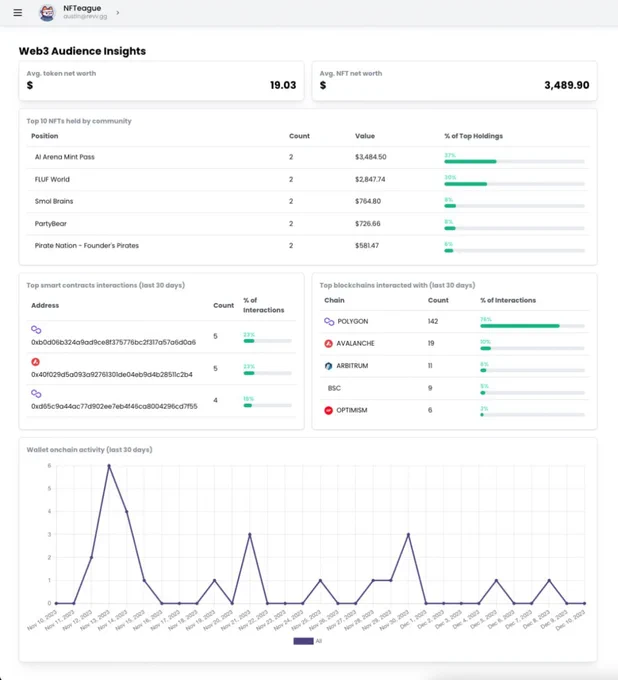
Task: Expand the NFTeague account chevron
Action: pyautogui.click(x=118, y=13)
